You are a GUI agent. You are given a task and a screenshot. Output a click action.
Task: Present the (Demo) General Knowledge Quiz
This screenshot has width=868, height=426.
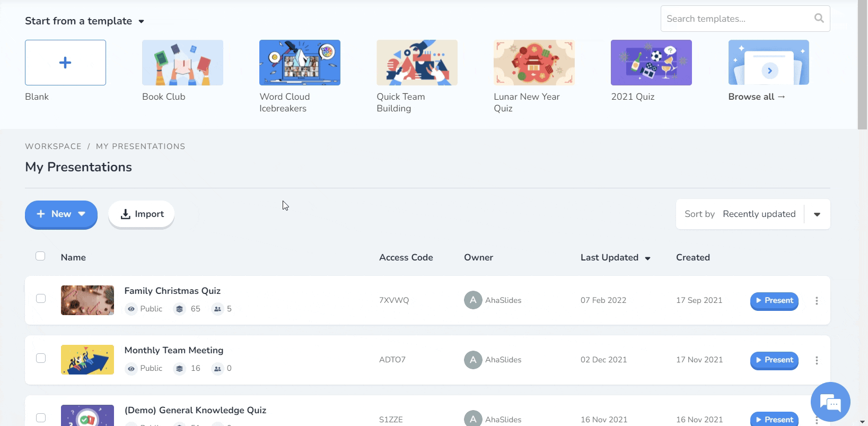[774, 419]
